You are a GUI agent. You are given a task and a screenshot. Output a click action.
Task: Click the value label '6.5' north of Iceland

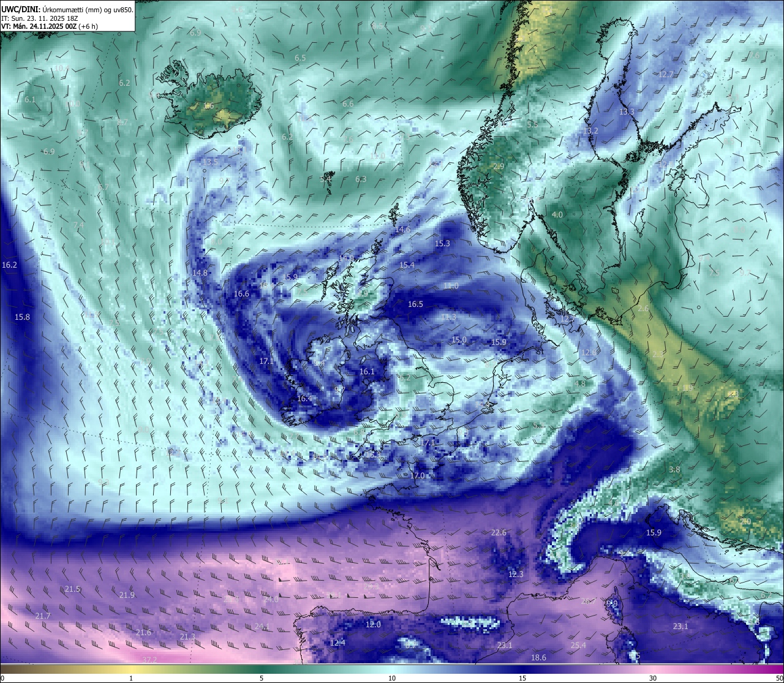pyautogui.click(x=300, y=58)
